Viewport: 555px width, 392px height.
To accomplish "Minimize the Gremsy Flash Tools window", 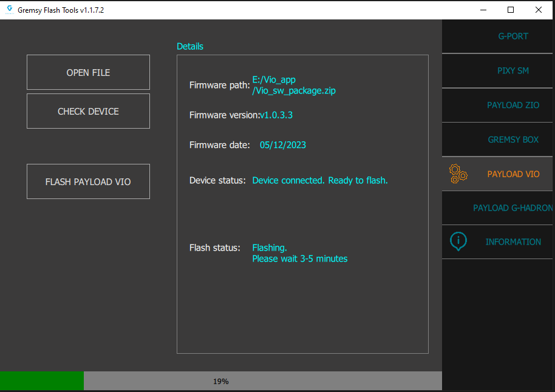I will coord(483,10).
